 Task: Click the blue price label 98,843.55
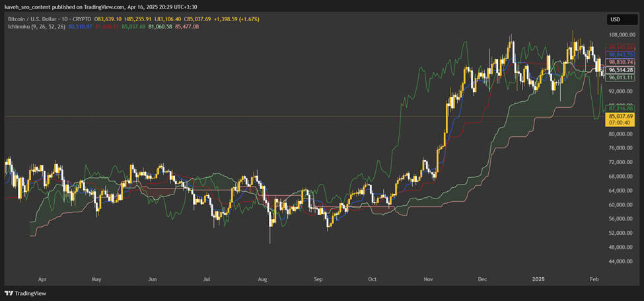click(x=621, y=55)
